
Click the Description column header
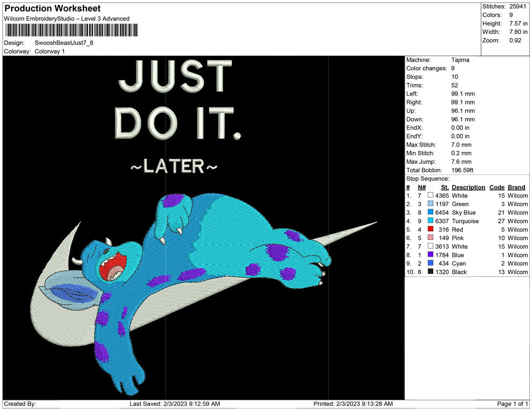pos(468,187)
